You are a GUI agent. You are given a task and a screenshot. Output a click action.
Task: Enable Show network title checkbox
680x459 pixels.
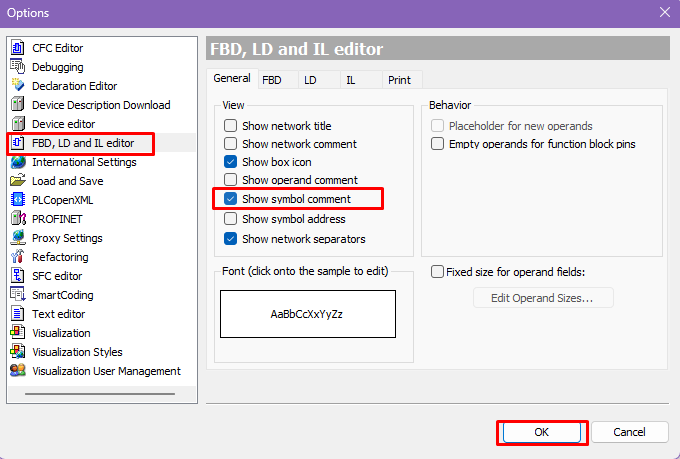pos(231,126)
